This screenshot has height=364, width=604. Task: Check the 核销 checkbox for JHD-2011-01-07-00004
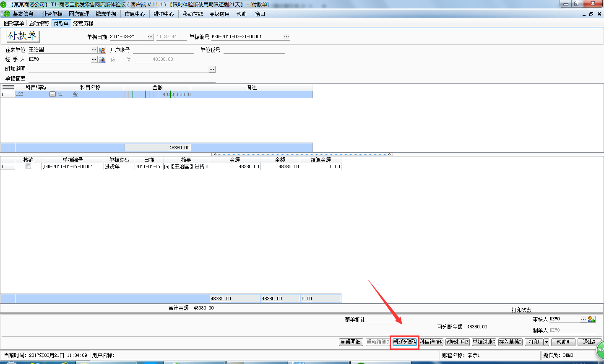(29, 166)
